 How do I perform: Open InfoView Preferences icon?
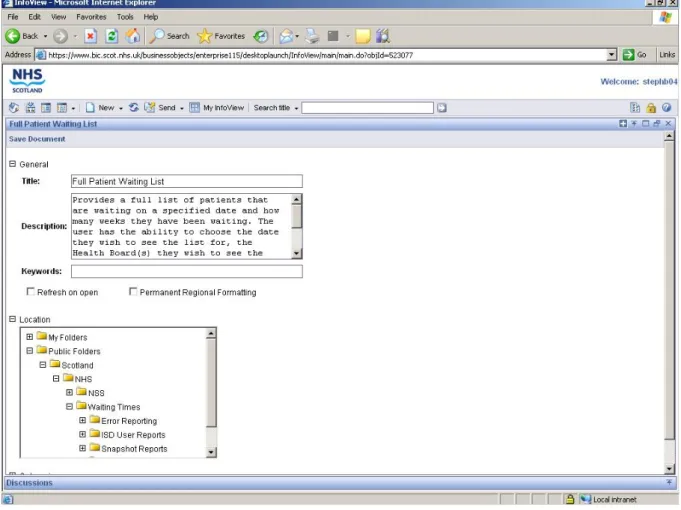[635, 108]
